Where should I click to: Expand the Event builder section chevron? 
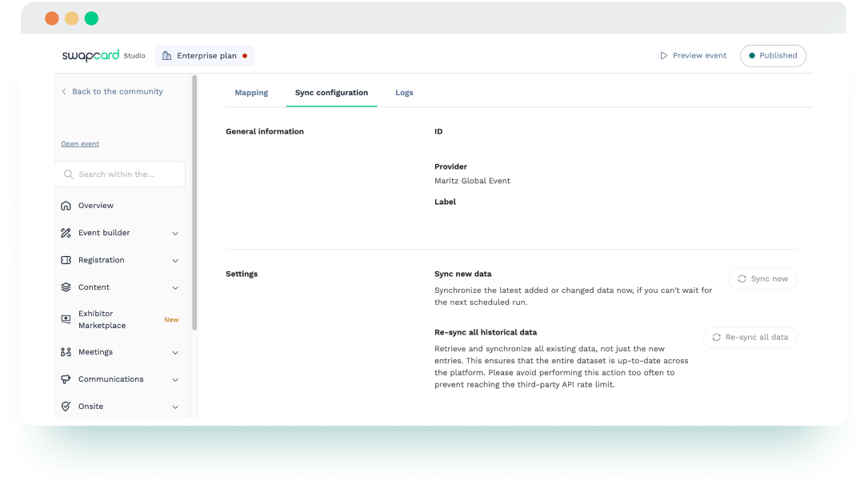pos(175,233)
